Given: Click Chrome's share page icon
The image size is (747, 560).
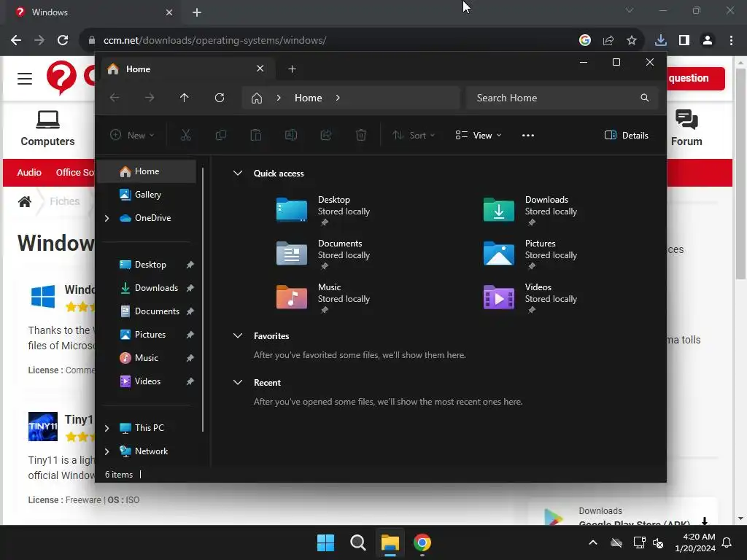Looking at the screenshot, I should pos(608,41).
